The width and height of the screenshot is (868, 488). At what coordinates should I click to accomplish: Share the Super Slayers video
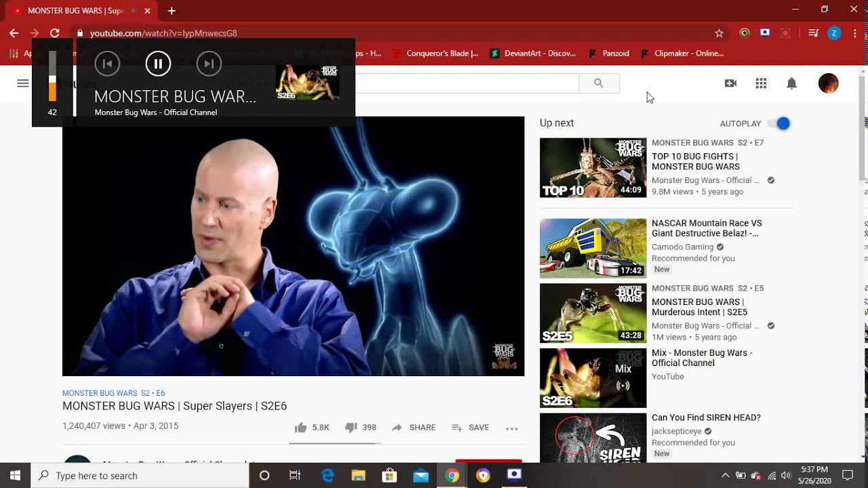click(413, 428)
